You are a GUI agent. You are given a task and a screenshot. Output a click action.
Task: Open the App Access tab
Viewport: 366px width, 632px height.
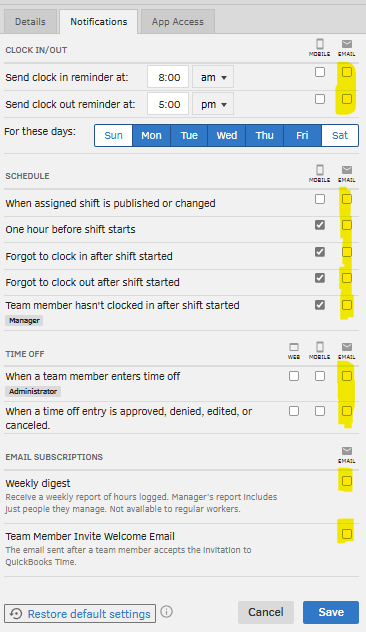177,22
